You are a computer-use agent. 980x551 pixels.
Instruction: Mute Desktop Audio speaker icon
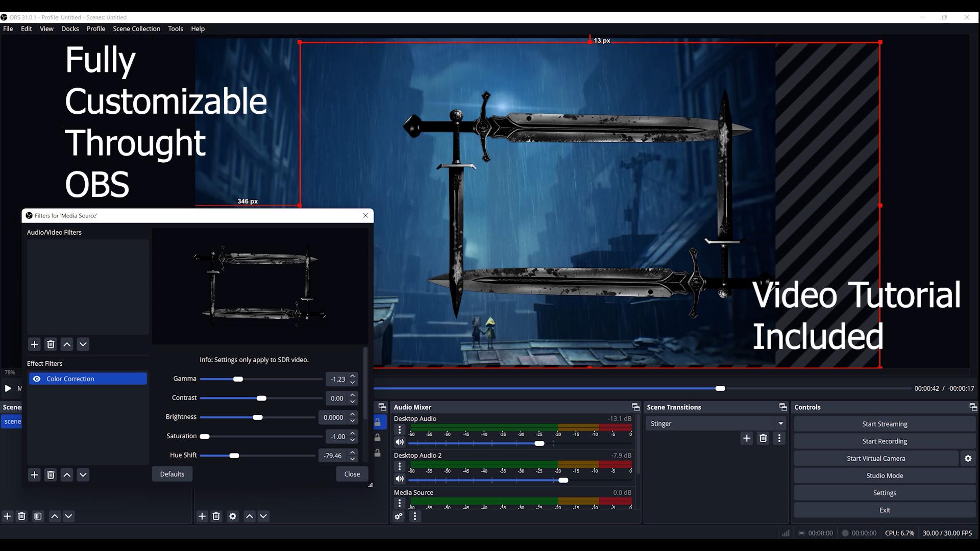click(x=400, y=442)
